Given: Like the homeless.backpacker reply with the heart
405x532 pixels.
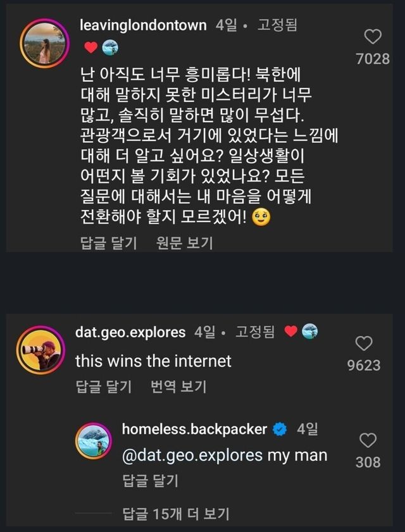Looking at the screenshot, I should [x=368, y=440].
